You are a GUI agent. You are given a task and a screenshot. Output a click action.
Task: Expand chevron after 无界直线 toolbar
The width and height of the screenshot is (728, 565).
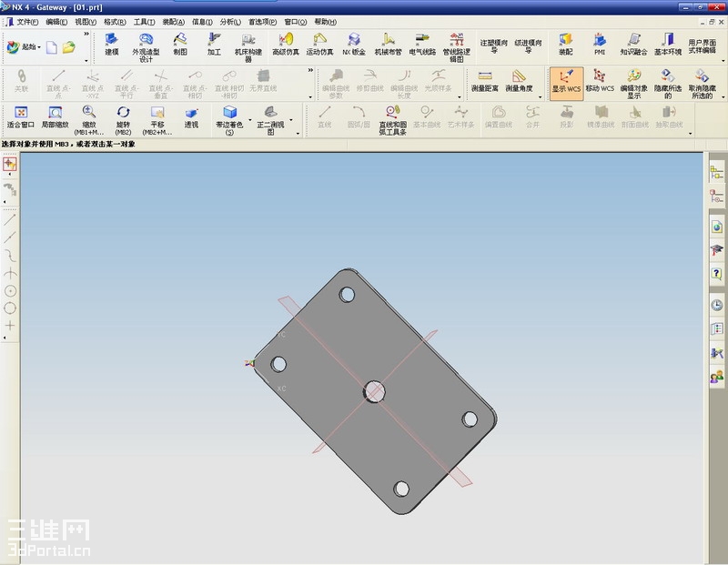pos(310,71)
